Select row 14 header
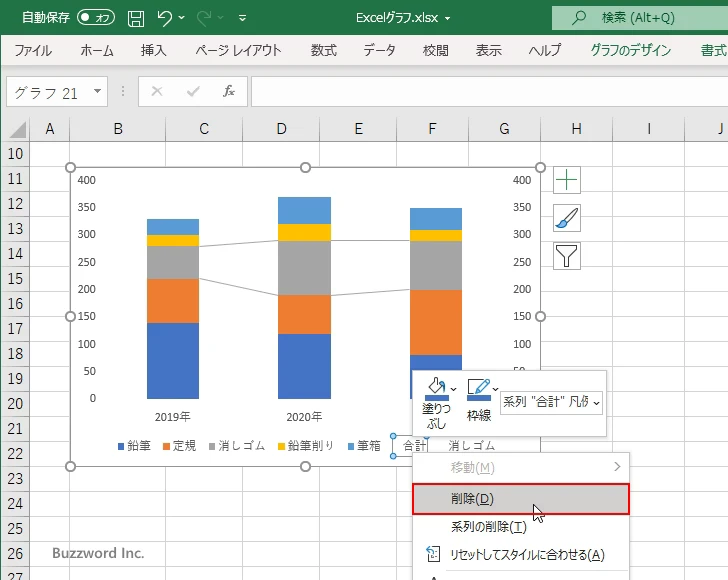The height and width of the screenshot is (580, 728). 15,254
